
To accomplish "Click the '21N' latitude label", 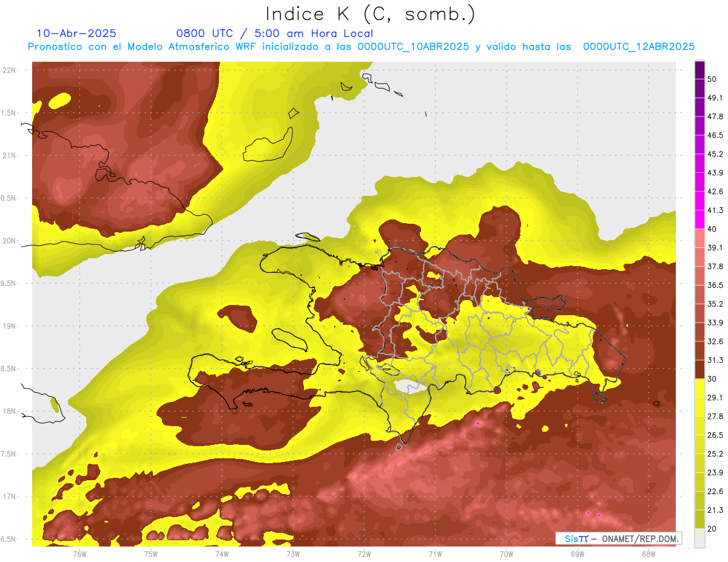I will click(x=10, y=155).
